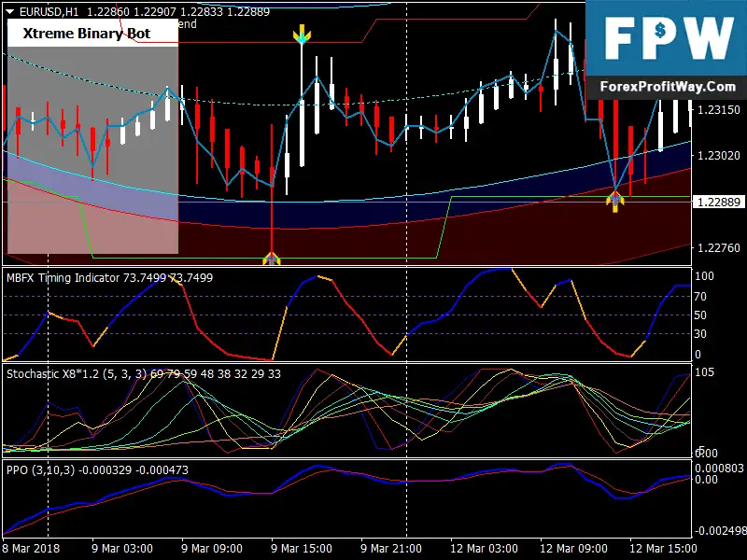
Task: Click the EURUSD,H1 price header text
Action: pos(145,12)
